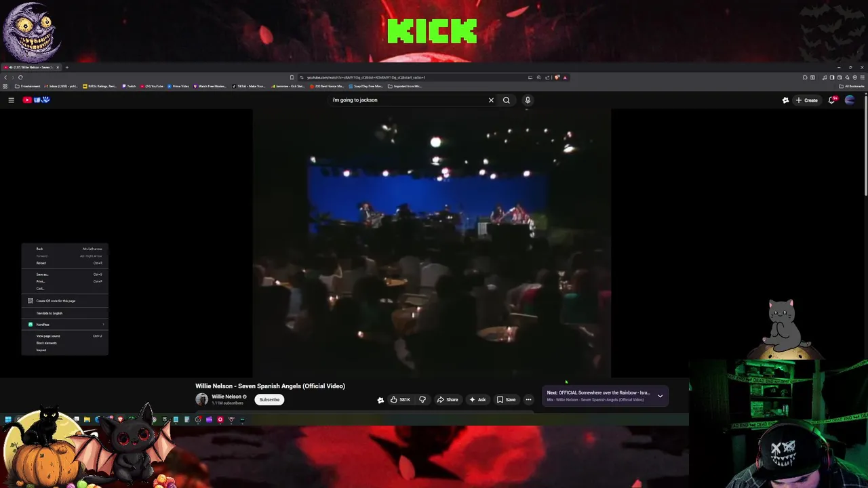Viewport: 868px width, 488px height.
Task: Open the account avatar menu
Action: [850, 100]
